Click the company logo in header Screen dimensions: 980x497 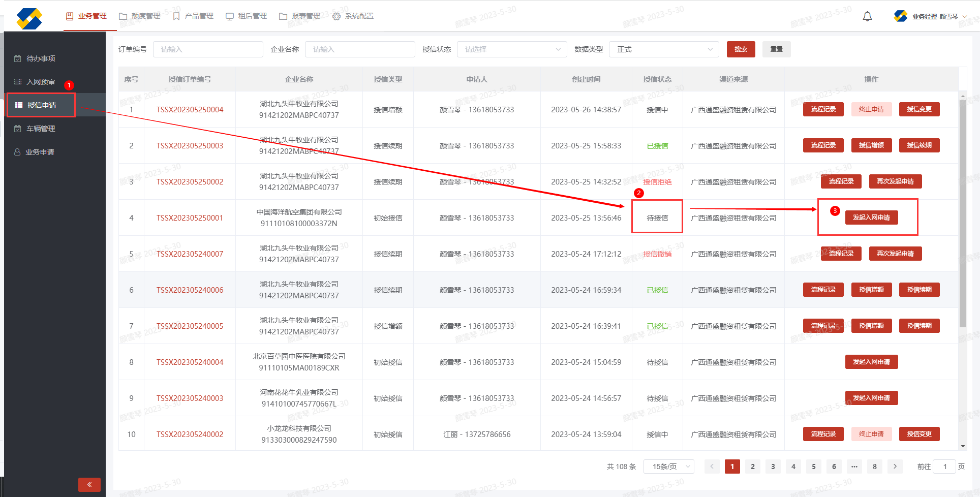29,19
